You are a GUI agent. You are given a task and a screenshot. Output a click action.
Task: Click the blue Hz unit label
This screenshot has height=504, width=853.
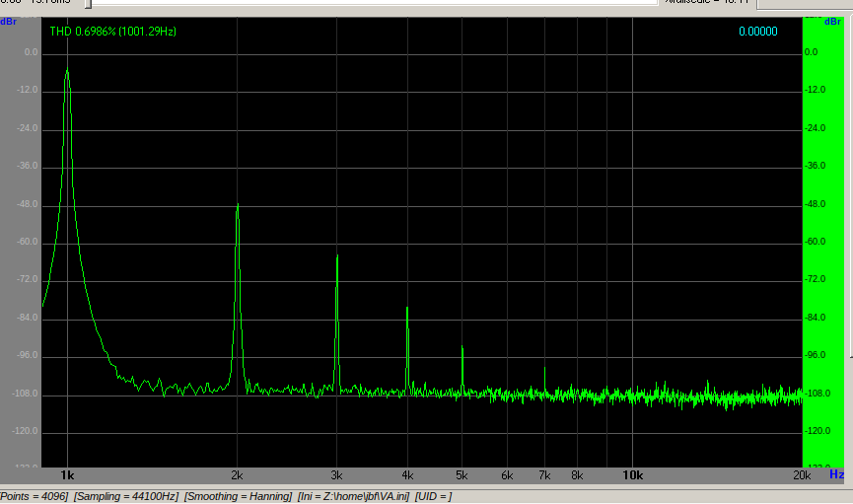[836, 474]
